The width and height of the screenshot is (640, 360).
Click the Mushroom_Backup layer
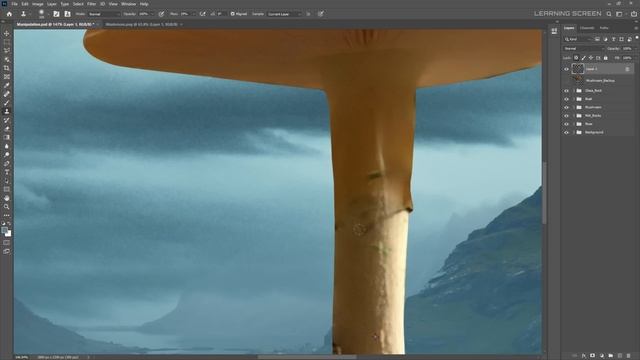pyautogui.click(x=600, y=80)
